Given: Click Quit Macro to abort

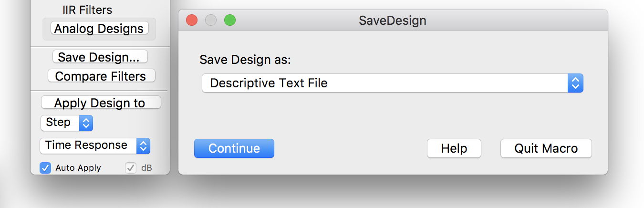Looking at the screenshot, I should (546, 148).
